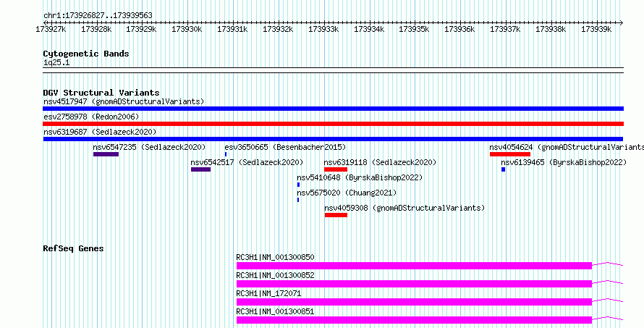This screenshot has width=644, height=328.
Task: Open variant label nsv6319118 (Sedlazeck2020)
Action: (381, 162)
